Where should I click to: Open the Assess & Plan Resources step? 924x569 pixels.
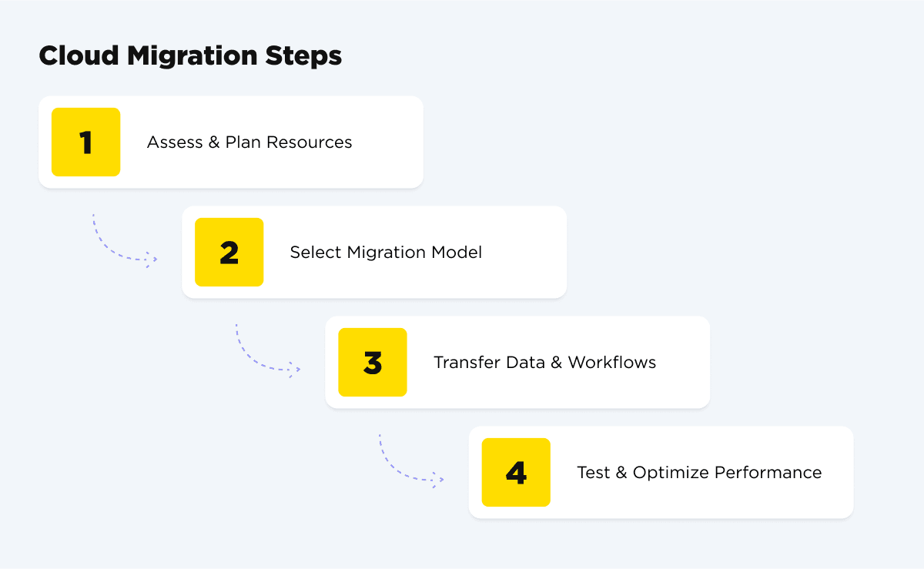(231, 142)
